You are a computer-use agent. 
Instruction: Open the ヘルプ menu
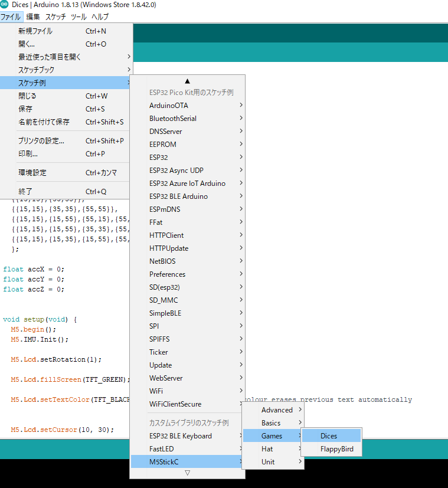point(100,17)
